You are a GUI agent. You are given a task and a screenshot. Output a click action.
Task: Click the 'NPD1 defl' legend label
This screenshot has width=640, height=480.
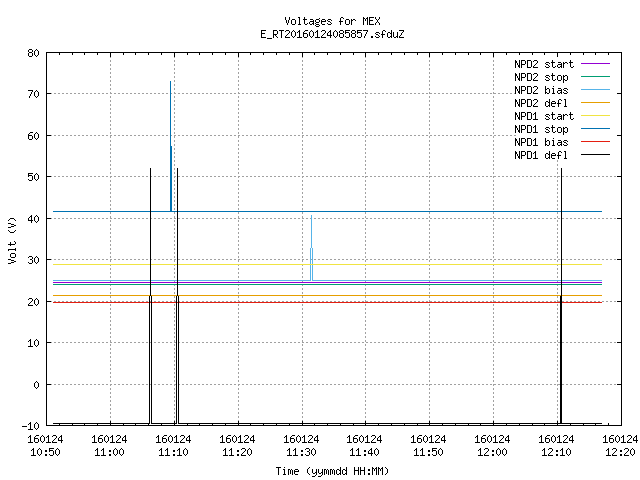coord(541,156)
